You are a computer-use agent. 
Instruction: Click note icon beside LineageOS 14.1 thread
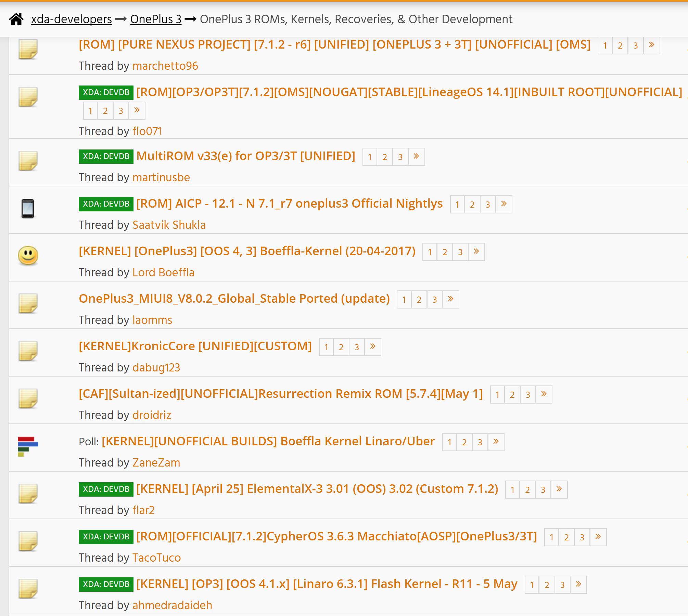point(28,97)
